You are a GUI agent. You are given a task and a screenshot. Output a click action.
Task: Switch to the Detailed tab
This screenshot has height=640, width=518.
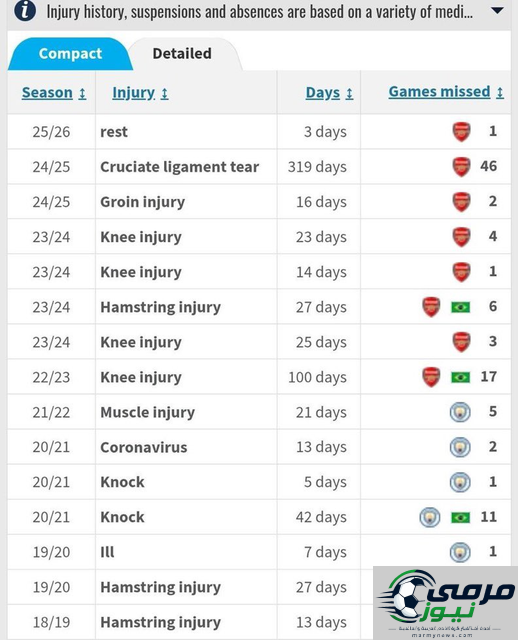point(182,53)
